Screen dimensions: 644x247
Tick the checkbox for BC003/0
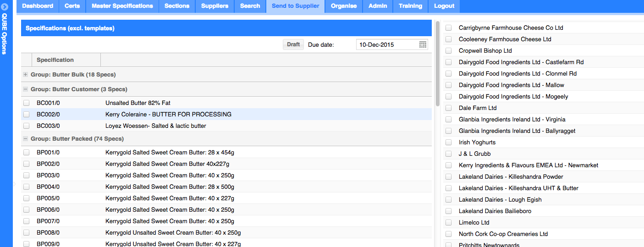coord(27,126)
